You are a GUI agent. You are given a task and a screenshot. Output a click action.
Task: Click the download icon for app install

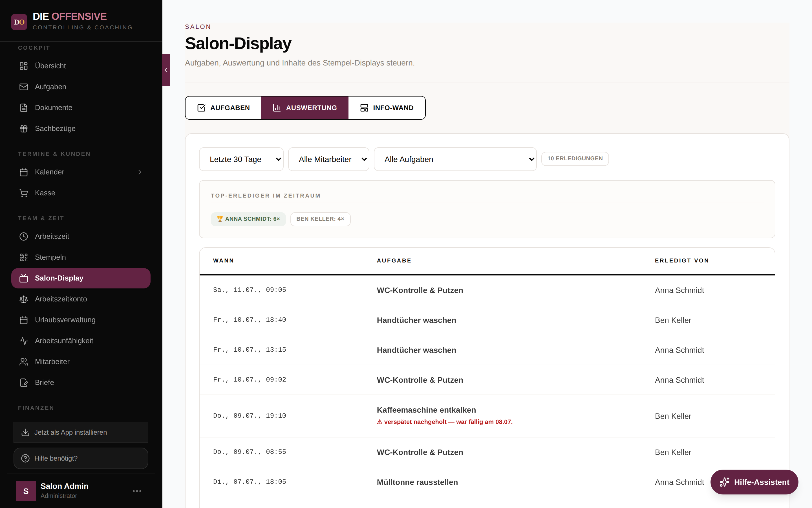(25, 432)
